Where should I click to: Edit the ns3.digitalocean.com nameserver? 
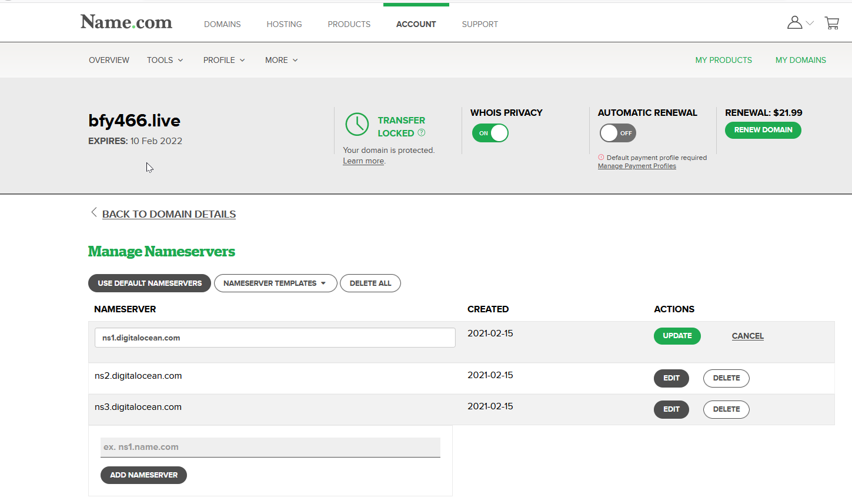tap(671, 409)
